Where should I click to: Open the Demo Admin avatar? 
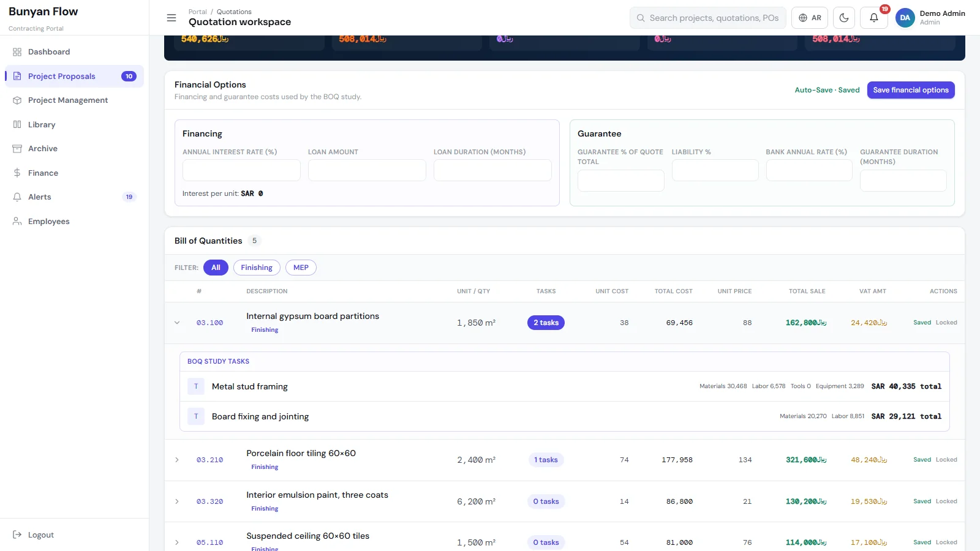[905, 18]
